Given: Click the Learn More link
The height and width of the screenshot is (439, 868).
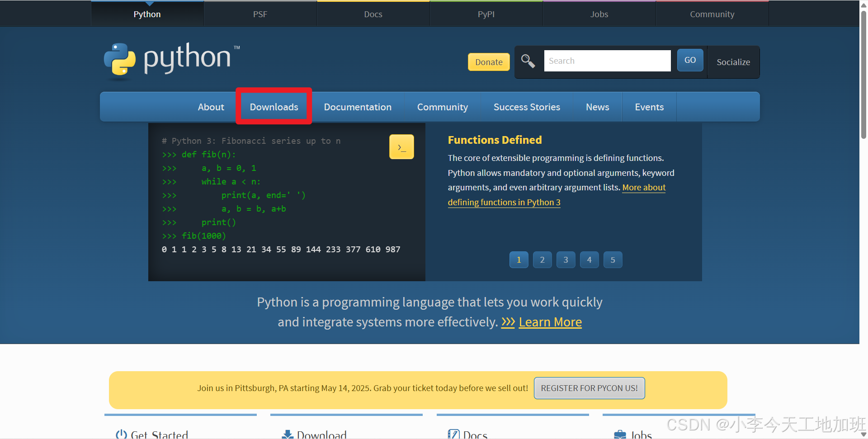Looking at the screenshot, I should (550, 322).
